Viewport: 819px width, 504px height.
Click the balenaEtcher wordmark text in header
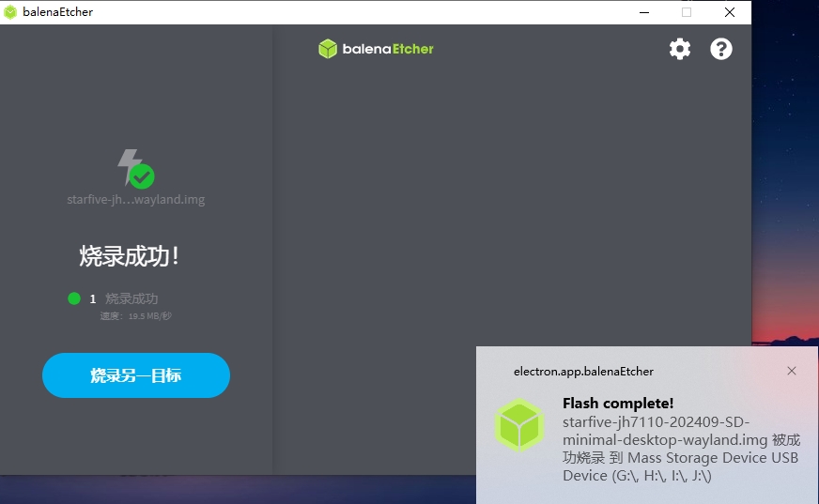[x=388, y=49]
